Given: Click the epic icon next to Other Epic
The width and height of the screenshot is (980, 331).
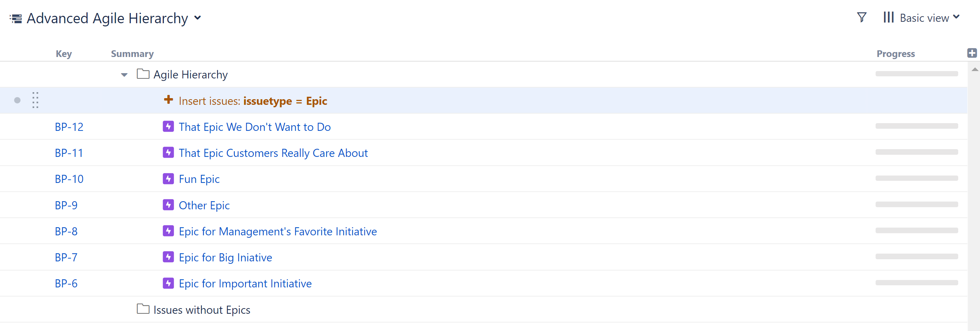Looking at the screenshot, I should [x=168, y=205].
